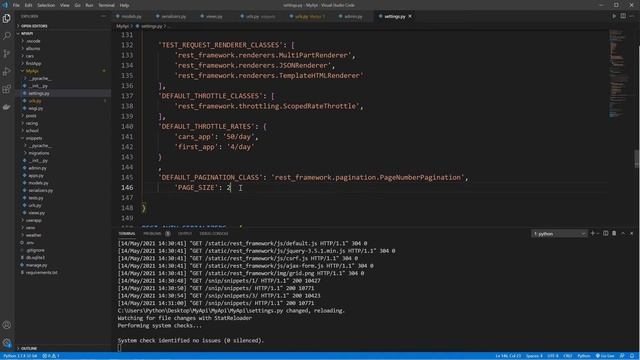Open the Docker view in activity bar
This screenshot has height=360, width=640.
click(x=7, y=107)
